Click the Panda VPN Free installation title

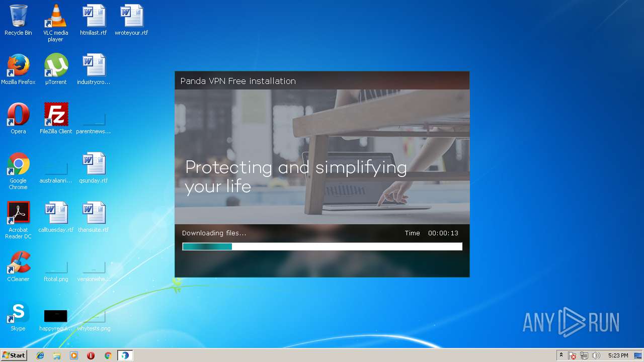238,81
